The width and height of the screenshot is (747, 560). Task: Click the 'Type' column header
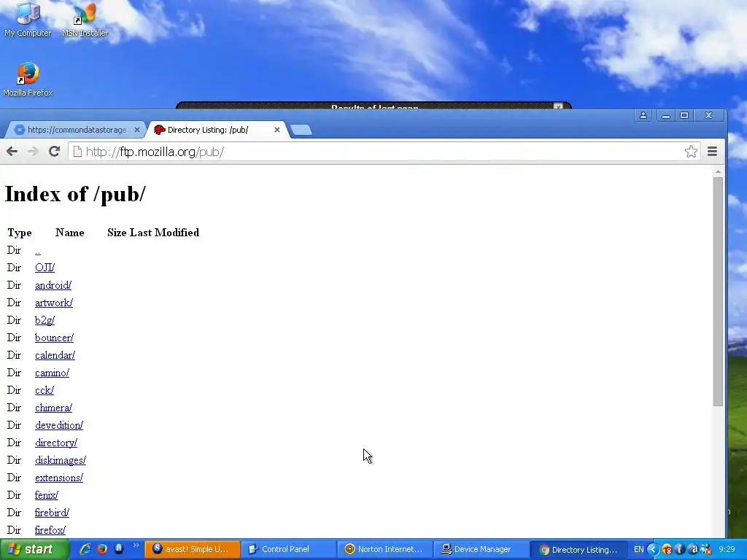point(20,233)
